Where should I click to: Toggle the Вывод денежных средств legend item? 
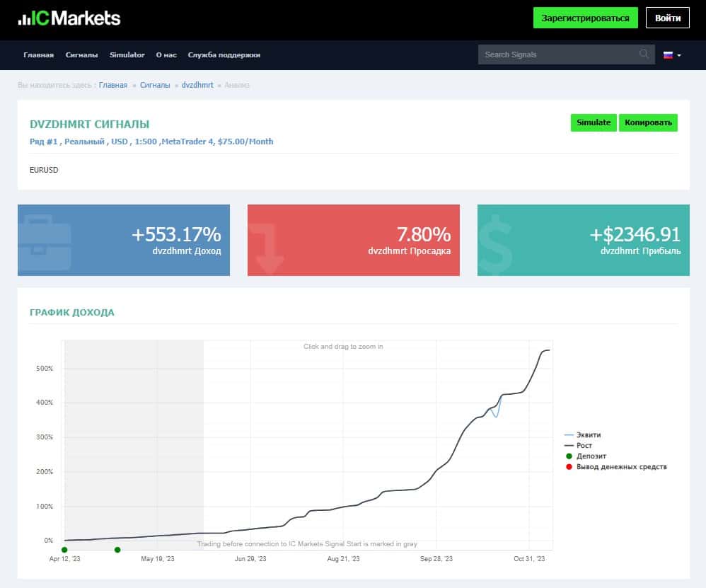click(x=616, y=467)
